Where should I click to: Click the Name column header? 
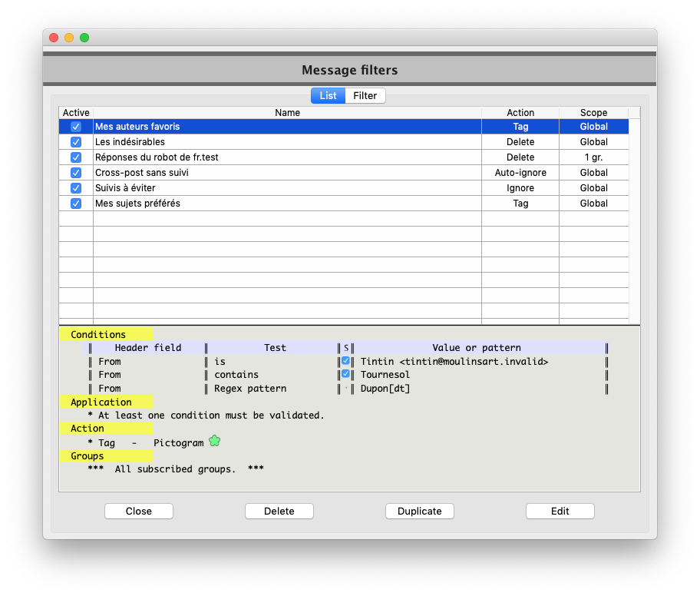coord(287,112)
